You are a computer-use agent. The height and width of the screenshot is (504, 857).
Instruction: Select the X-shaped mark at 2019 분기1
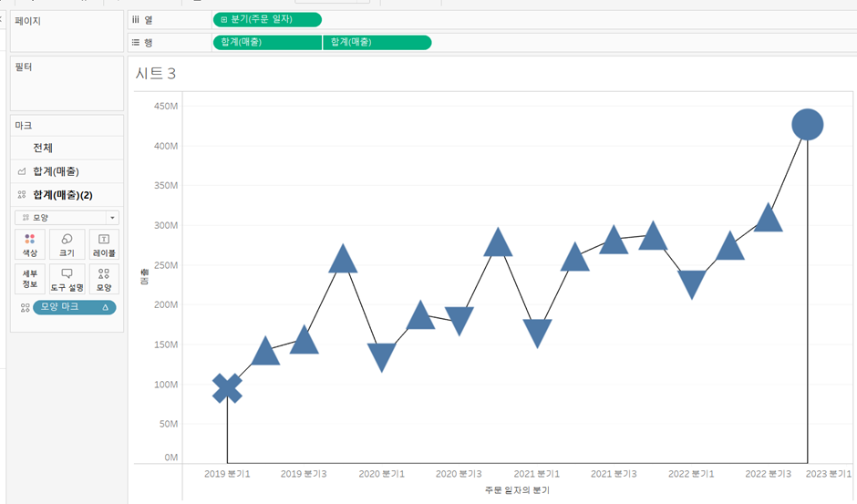(227, 388)
